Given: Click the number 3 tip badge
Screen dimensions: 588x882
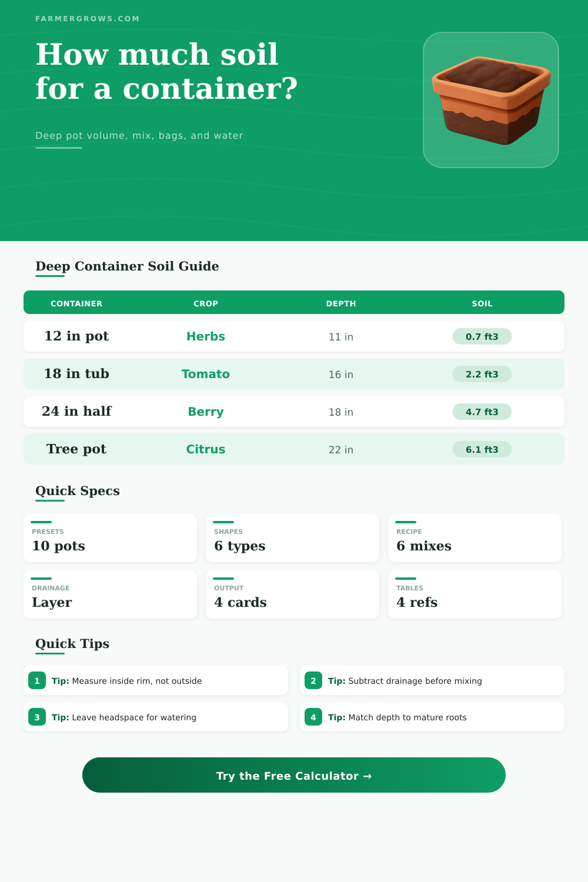Looking at the screenshot, I should click(x=37, y=717).
